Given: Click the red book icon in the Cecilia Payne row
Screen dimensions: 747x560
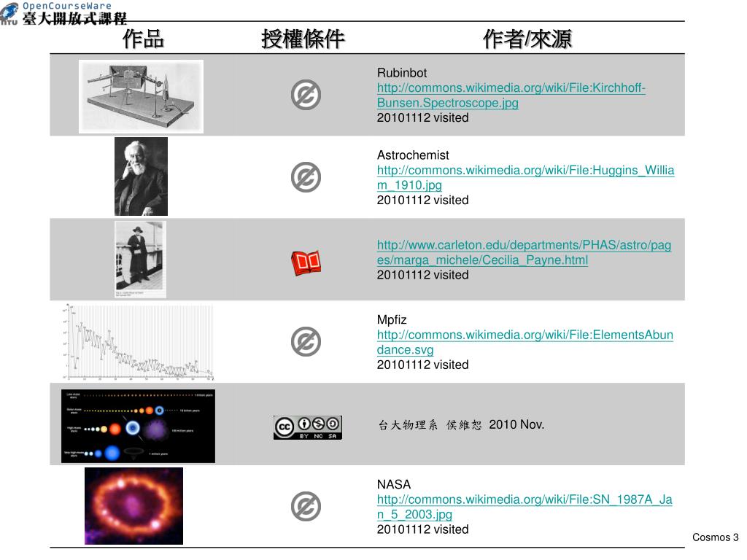Looking at the screenshot, I should coord(306,262).
